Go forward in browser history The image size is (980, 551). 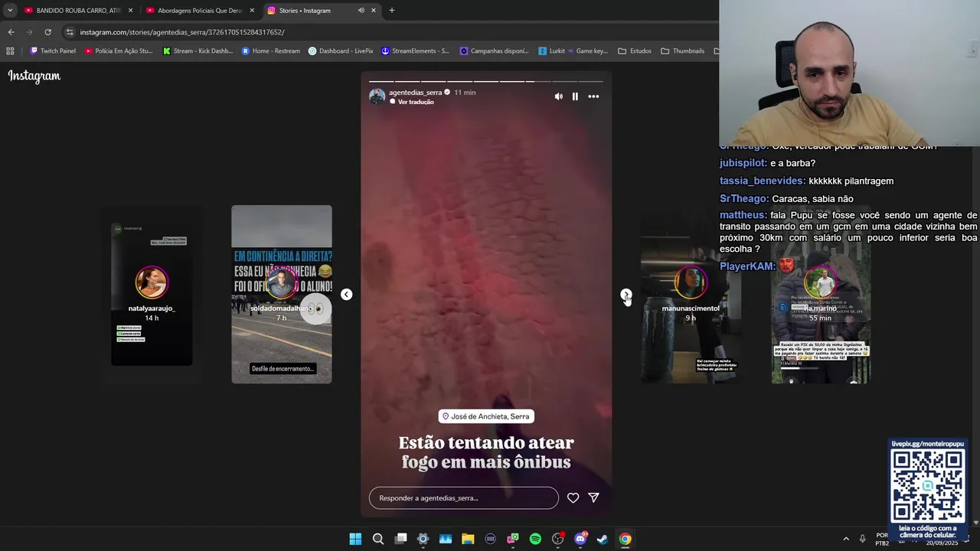[x=29, y=32]
